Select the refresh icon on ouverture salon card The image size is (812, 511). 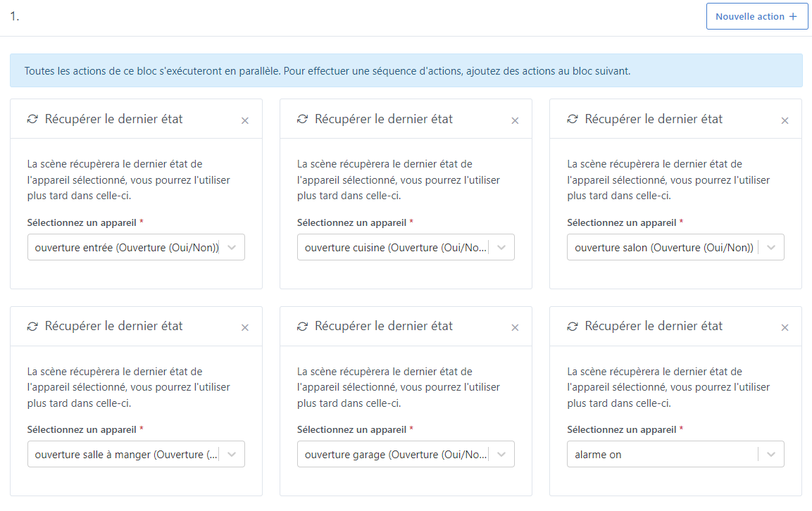(572, 120)
